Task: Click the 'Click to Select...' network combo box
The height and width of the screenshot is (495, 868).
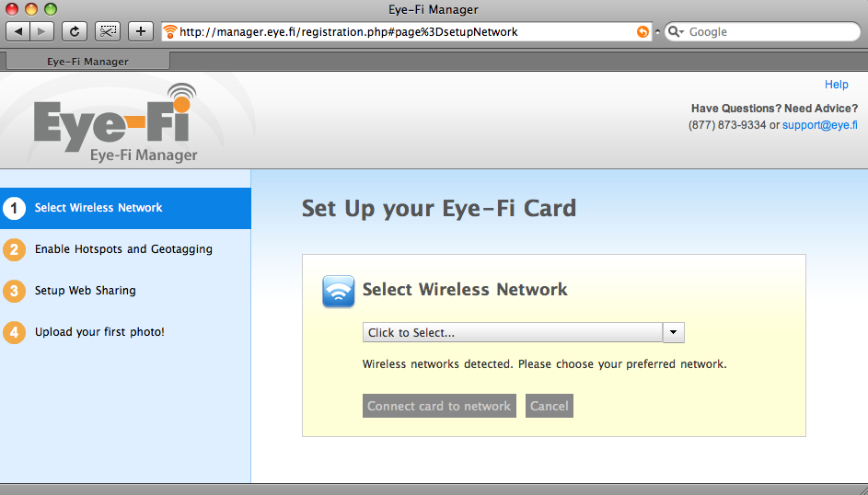Action: [523, 332]
